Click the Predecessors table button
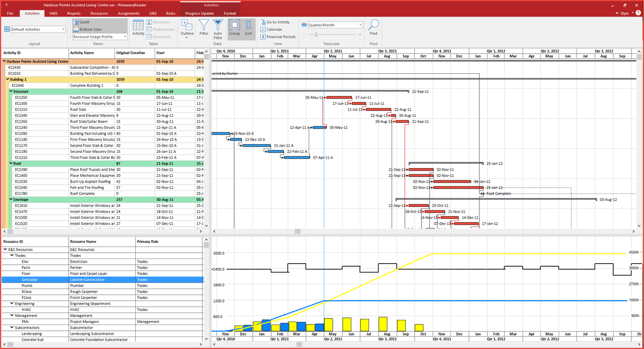This screenshot has height=349, width=644. click(x=161, y=30)
